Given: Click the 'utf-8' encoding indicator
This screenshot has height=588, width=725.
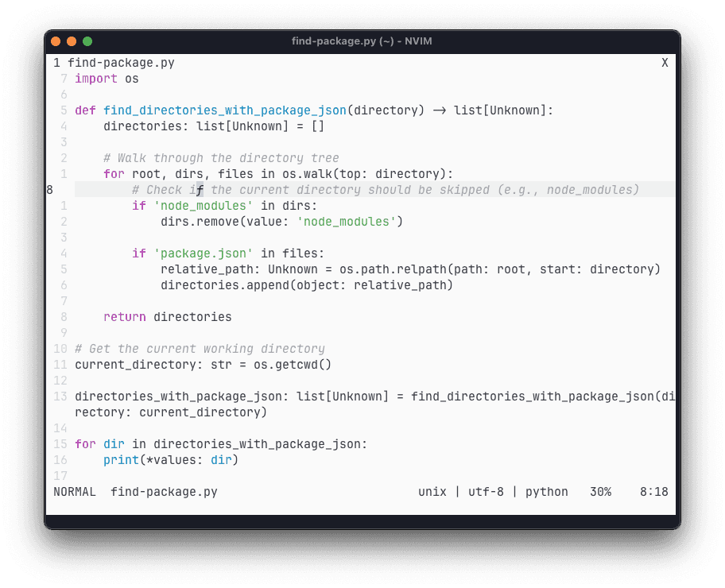Looking at the screenshot, I should tap(483, 492).
